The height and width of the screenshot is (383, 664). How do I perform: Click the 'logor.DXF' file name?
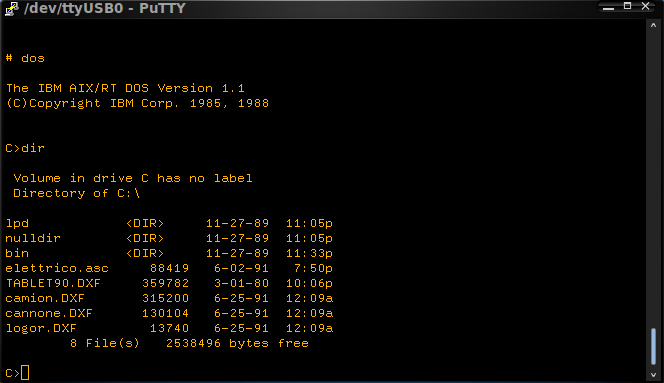(x=41, y=328)
